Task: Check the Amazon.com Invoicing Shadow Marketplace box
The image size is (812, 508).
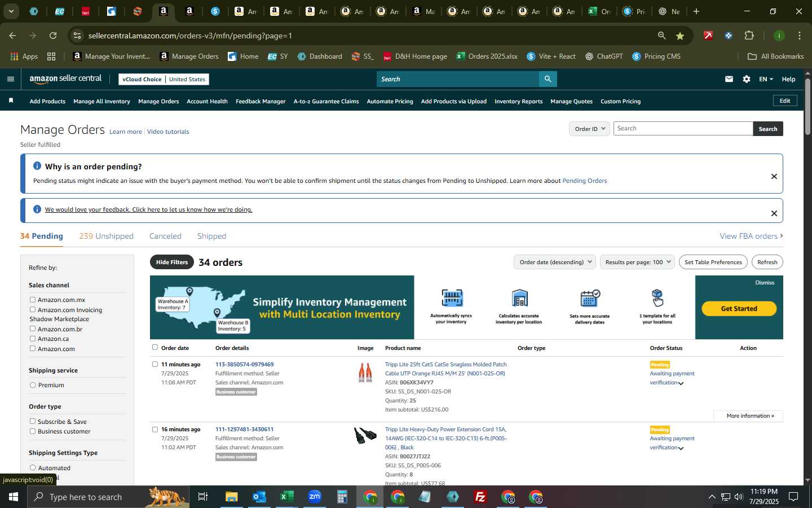Action: [x=33, y=309]
